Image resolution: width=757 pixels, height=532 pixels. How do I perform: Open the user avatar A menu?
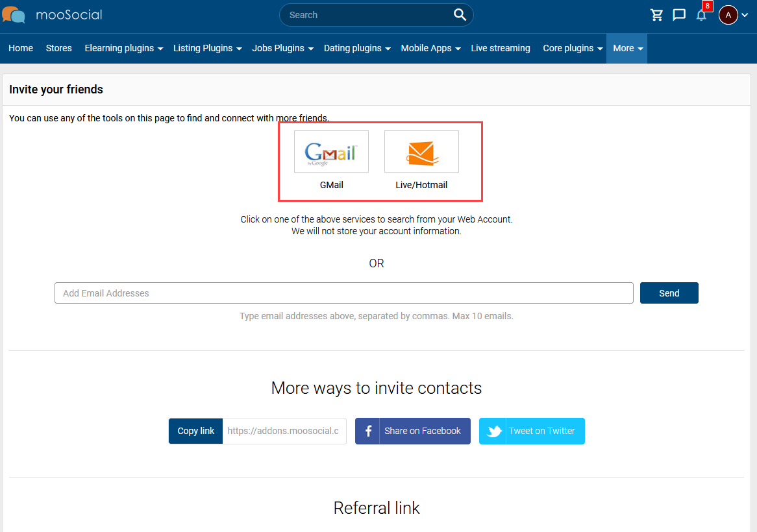coord(728,15)
